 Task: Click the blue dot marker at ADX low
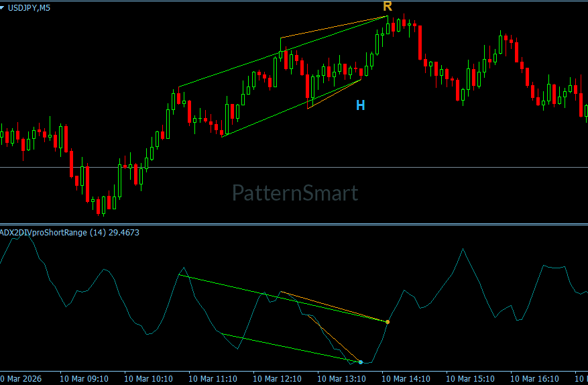click(360, 362)
